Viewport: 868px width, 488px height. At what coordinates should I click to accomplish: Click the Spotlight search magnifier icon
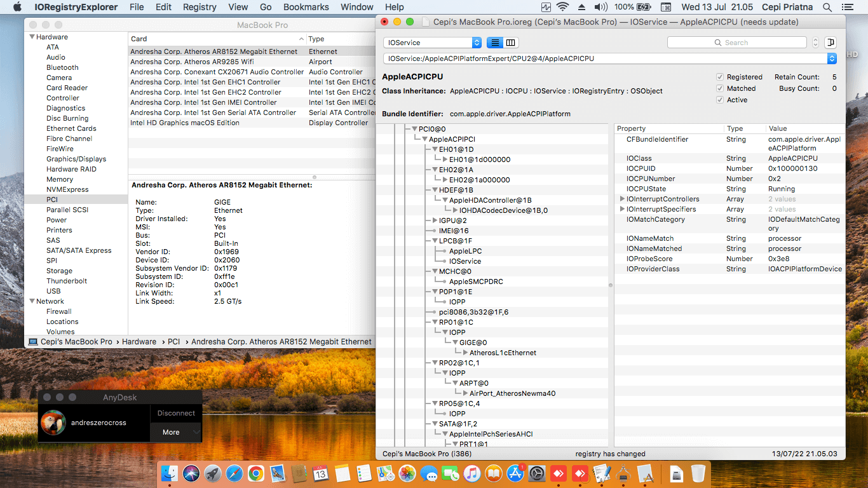click(827, 7)
